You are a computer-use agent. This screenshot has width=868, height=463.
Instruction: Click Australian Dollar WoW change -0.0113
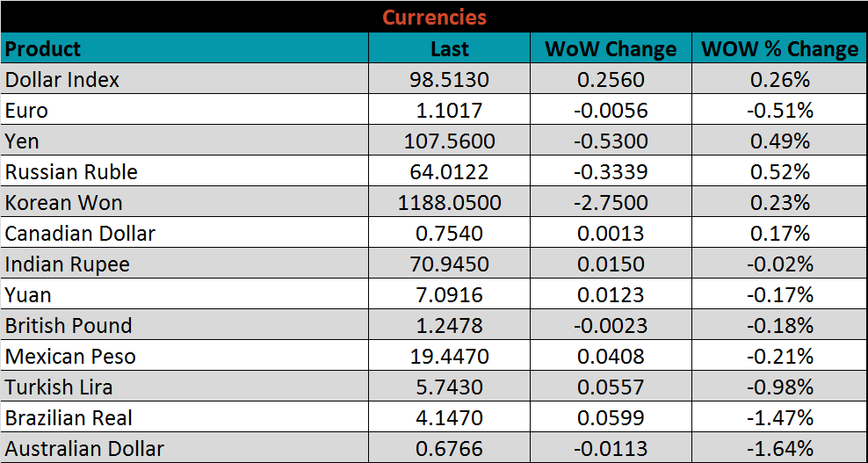pyautogui.click(x=611, y=449)
